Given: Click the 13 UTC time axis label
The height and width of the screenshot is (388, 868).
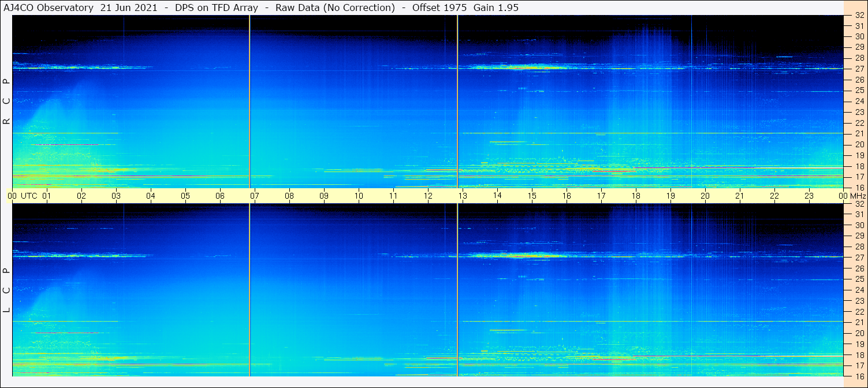Looking at the screenshot, I should point(463,196).
